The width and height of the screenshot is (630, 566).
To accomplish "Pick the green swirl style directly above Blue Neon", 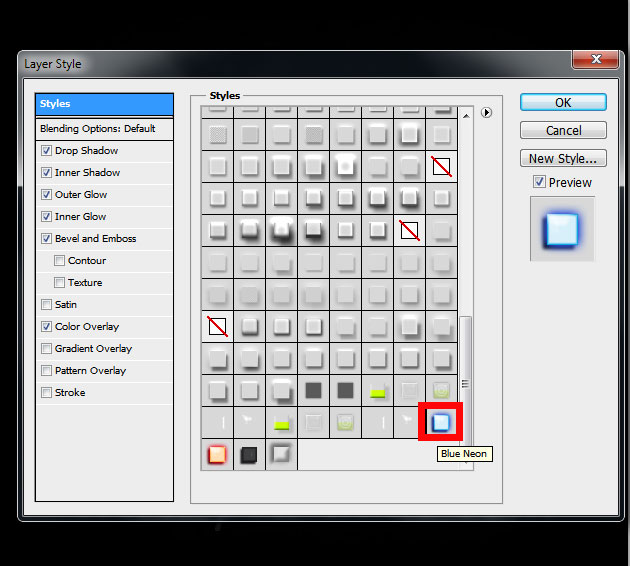I will (x=442, y=390).
